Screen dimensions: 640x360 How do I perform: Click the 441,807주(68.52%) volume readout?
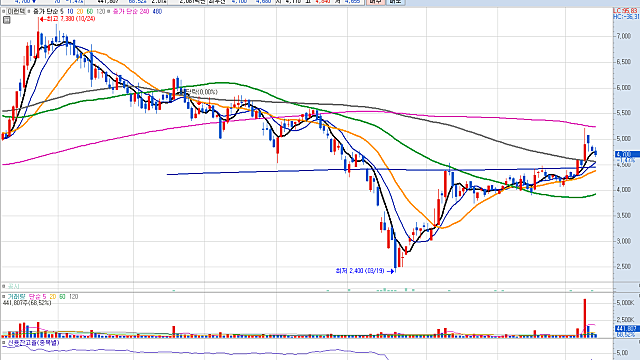coord(27,303)
